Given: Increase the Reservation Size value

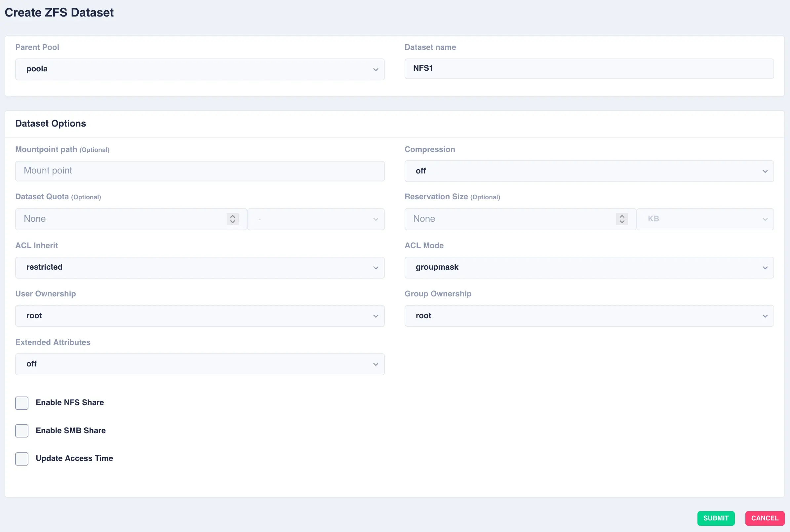Looking at the screenshot, I should pos(621,216).
